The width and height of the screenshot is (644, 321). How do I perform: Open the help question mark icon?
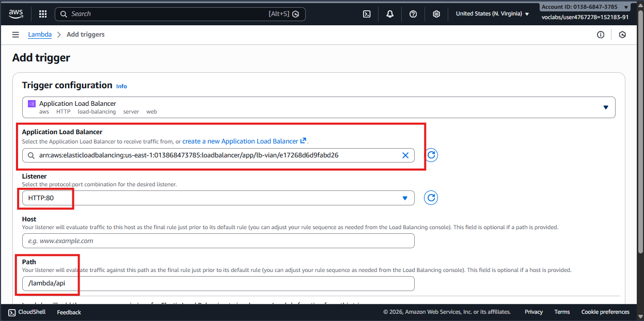click(413, 14)
